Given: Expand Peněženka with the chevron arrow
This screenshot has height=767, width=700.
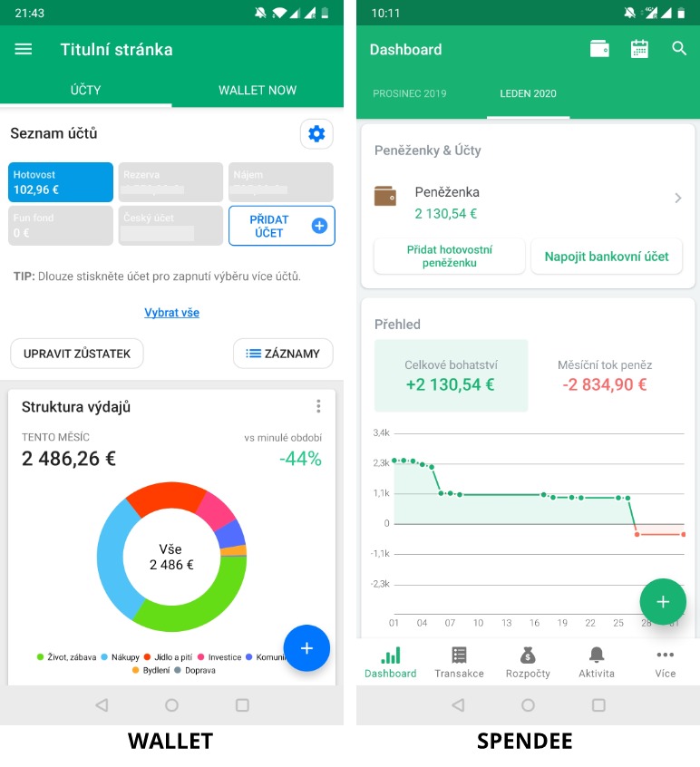Looking at the screenshot, I should pyautogui.click(x=678, y=199).
